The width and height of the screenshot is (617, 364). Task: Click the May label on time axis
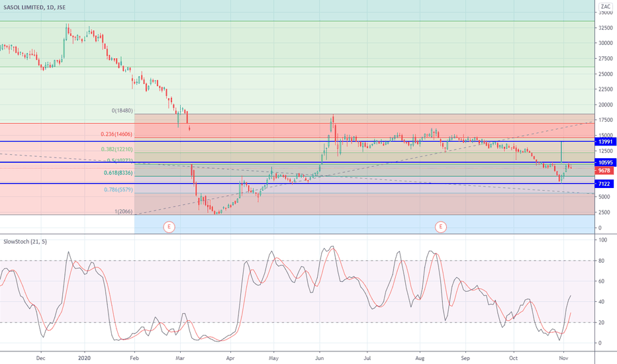pyautogui.click(x=273, y=358)
